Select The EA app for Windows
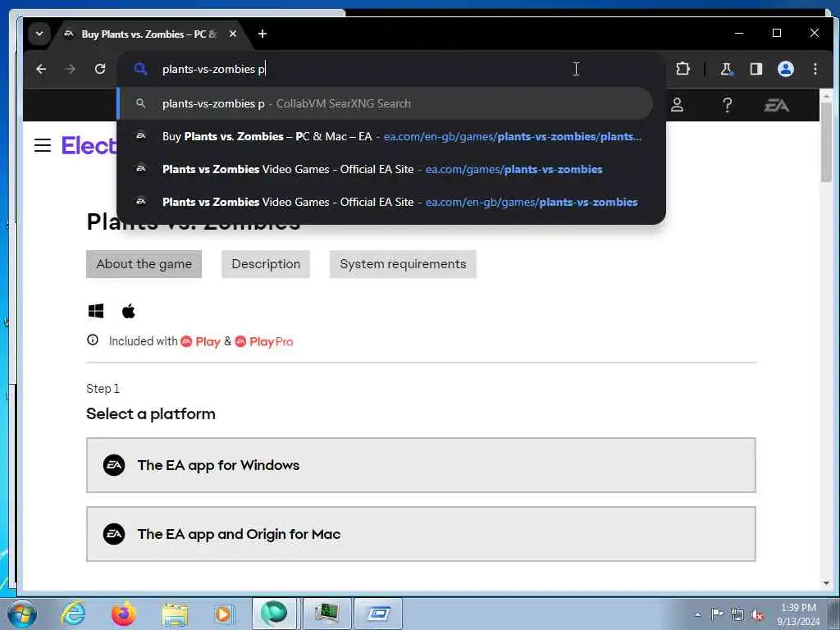The height and width of the screenshot is (630, 840). point(421,465)
